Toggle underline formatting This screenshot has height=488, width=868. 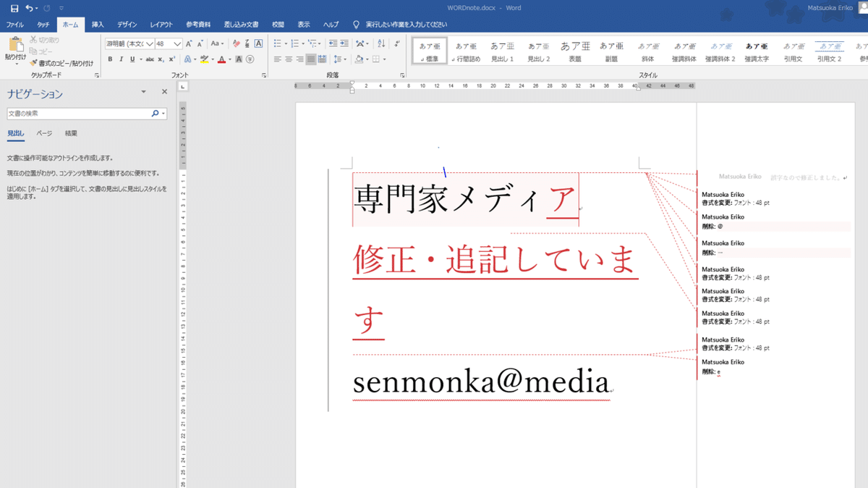coord(132,59)
